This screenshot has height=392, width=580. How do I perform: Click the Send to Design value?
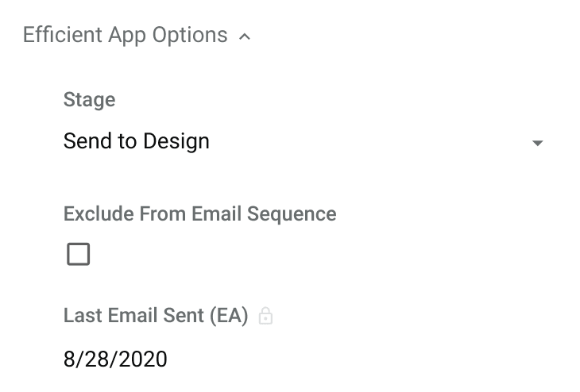tap(137, 141)
